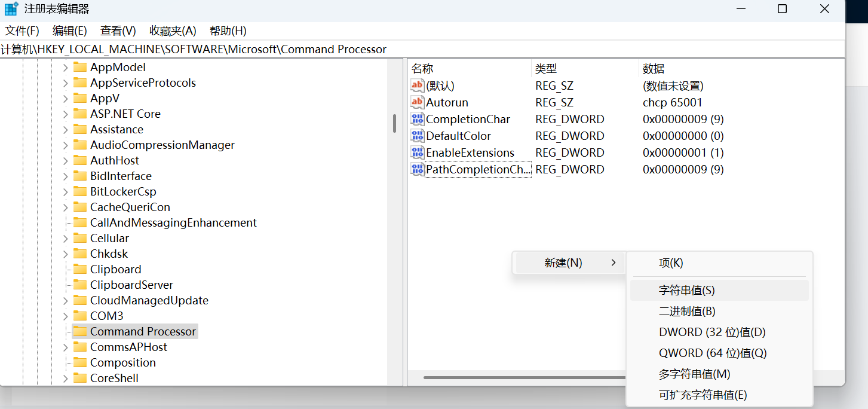Viewport: 868px width, 409px height.
Task: Expand the Chkdsk key chevron
Action: [x=66, y=254]
